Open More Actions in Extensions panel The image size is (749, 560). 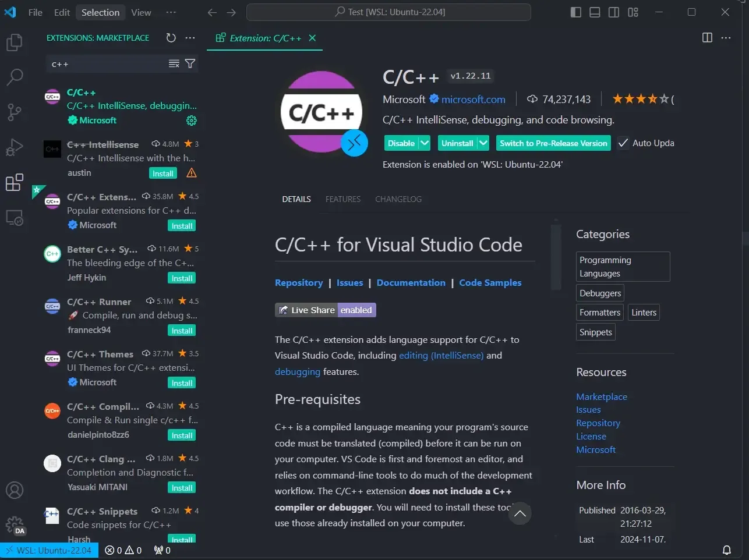point(190,38)
